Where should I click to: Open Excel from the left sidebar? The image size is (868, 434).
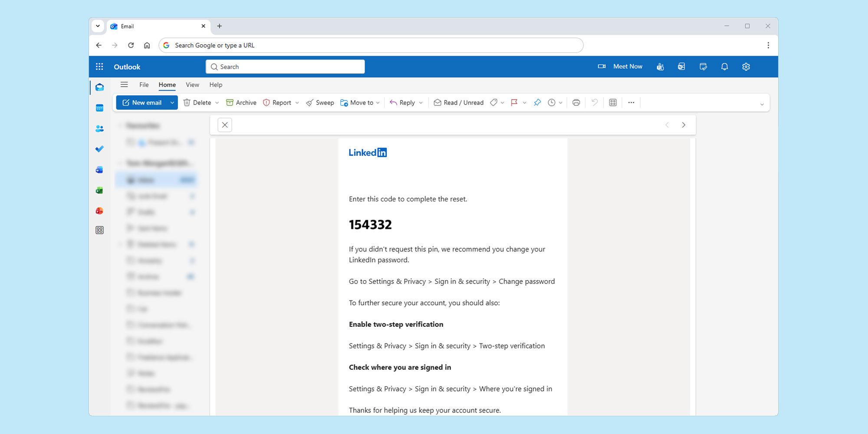pos(99,190)
